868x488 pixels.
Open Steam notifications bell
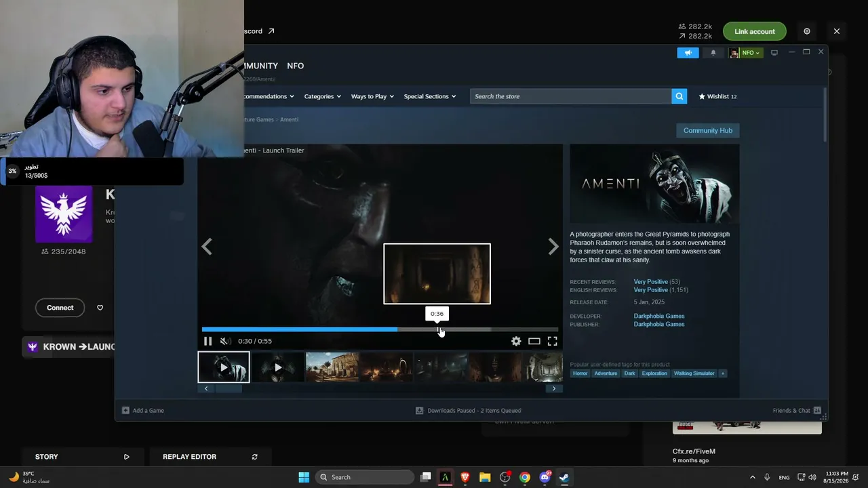(x=713, y=53)
